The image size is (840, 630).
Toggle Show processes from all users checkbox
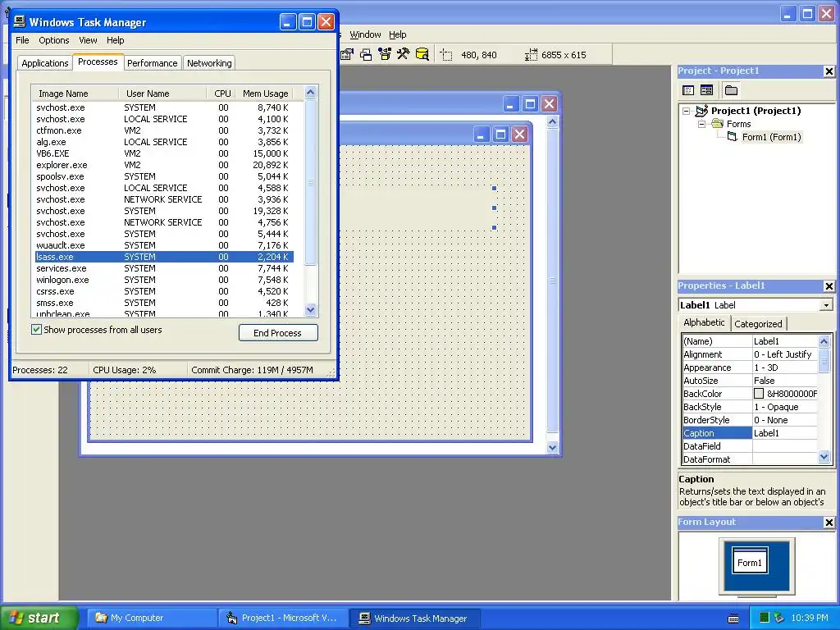[36, 330]
